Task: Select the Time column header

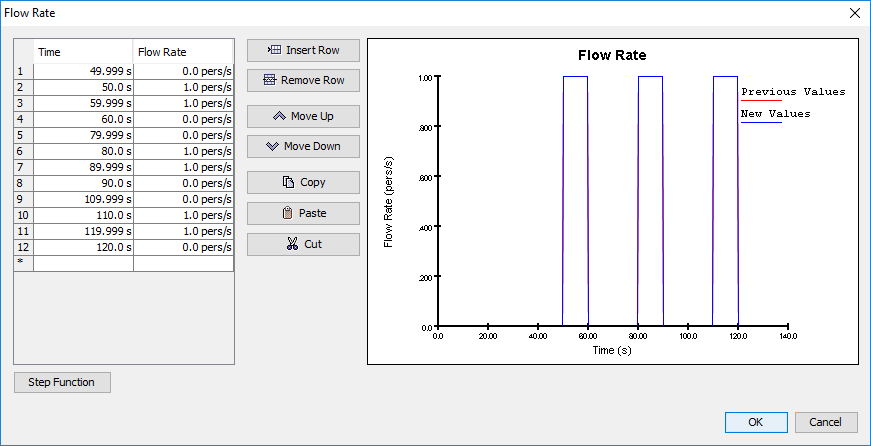Action: click(x=83, y=52)
